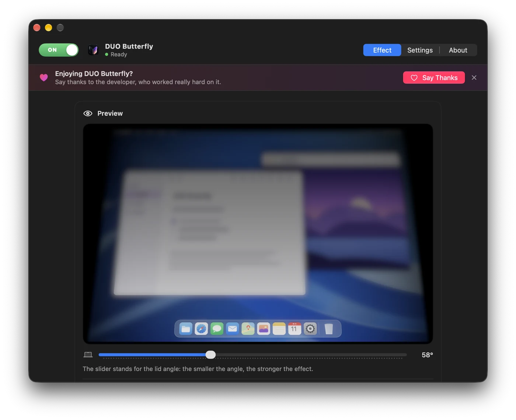This screenshot has height=420, width=516.
Task: Click the Mail icon in preview dock
Action: [x=232, y=328]
